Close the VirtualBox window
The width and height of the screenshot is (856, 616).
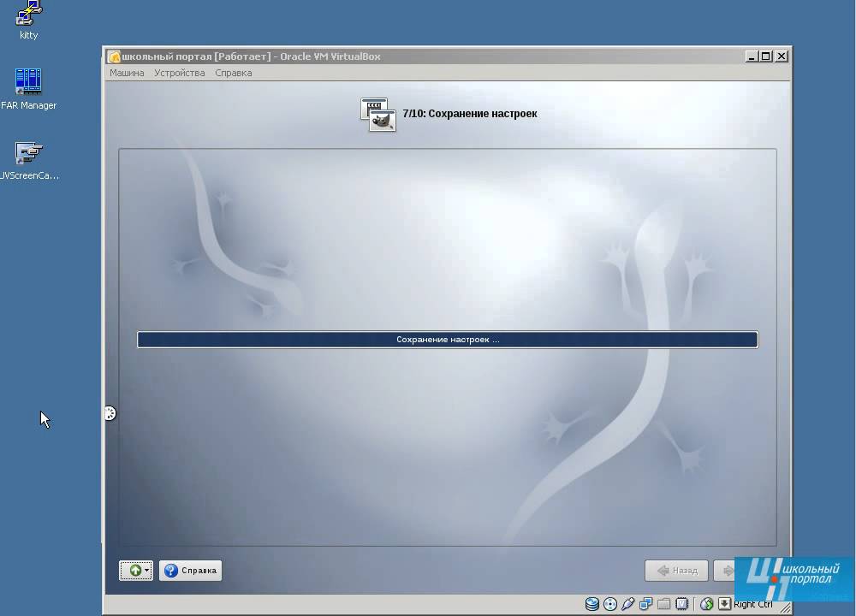(782, 56)
